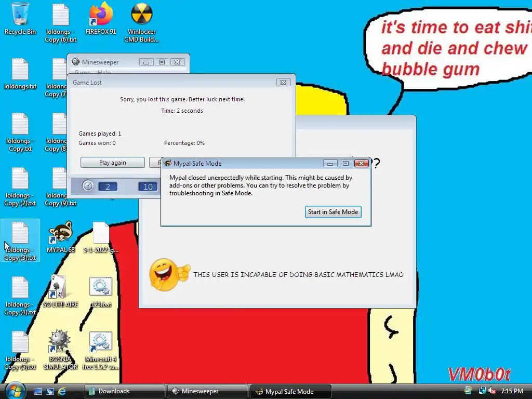Viewport: 532px width, 399px height.
Task: Click 'Time: 2 seconds' text
Action: (182, 111)
